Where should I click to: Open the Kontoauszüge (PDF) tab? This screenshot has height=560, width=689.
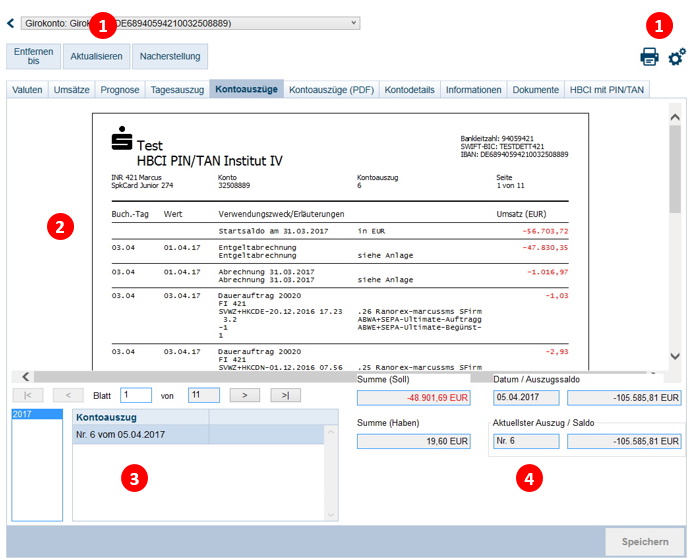point(331,90)
